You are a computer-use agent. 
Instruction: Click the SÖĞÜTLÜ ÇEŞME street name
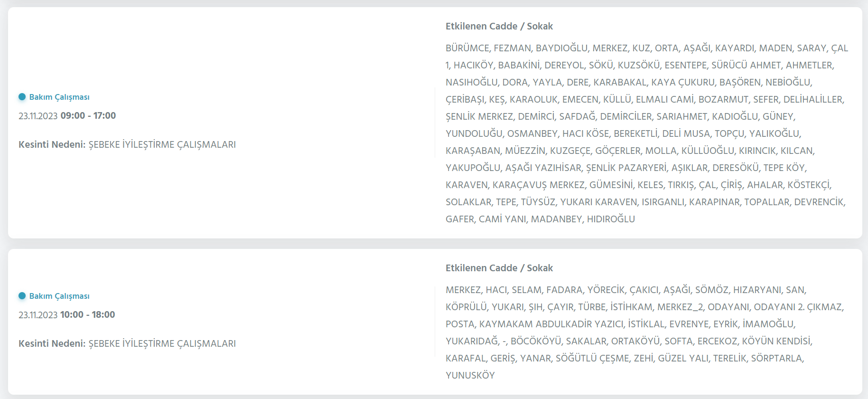click(x=592, y=358)
